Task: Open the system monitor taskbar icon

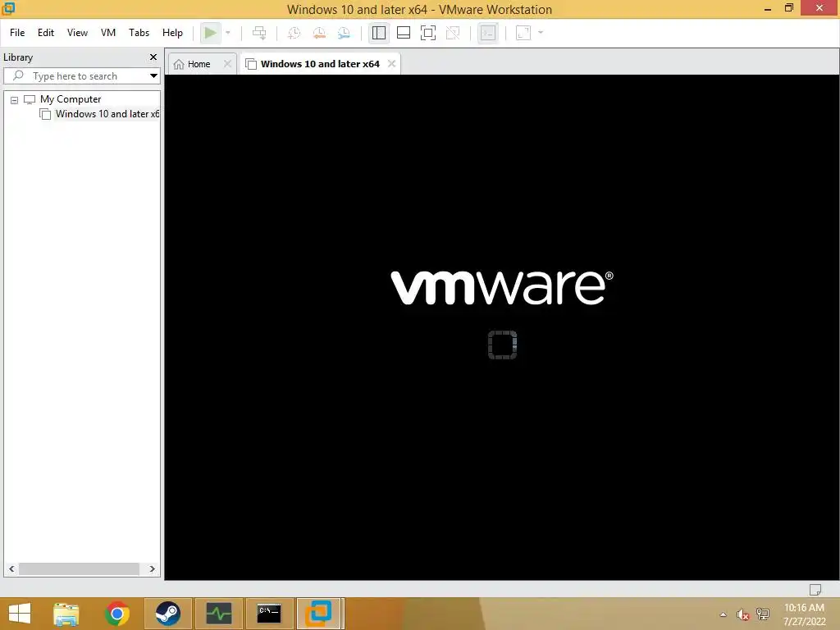Action: [218, 614]
